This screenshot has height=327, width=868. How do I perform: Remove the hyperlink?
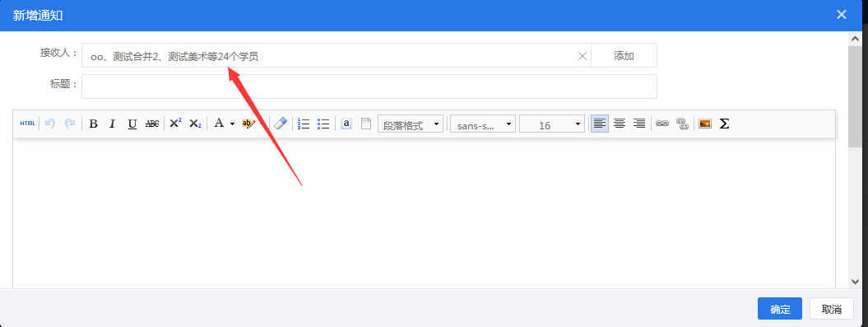[x=682, y=124]
